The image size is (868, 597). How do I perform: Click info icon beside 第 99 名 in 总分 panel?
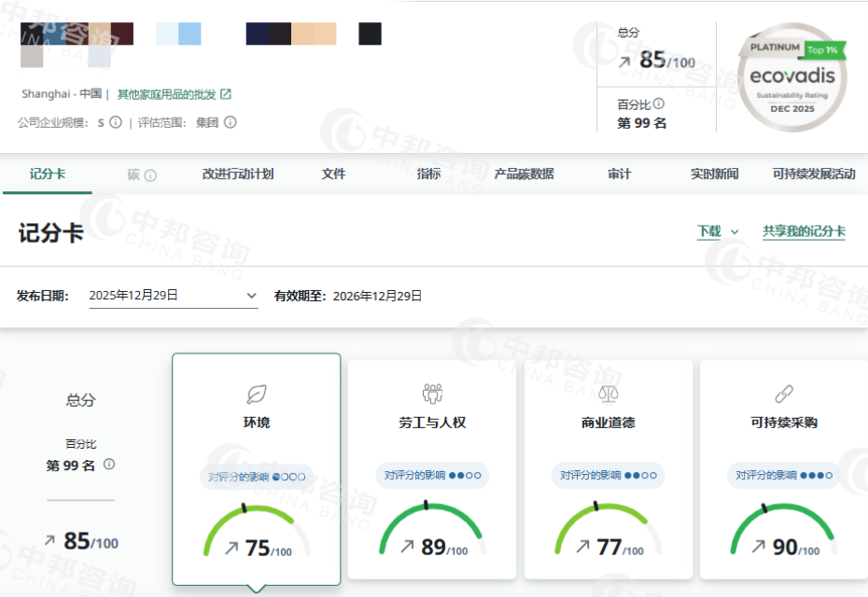[109, 464]
